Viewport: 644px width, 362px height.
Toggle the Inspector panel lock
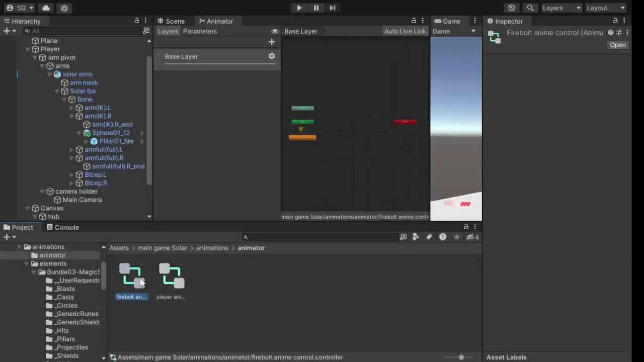pos(615,21)
